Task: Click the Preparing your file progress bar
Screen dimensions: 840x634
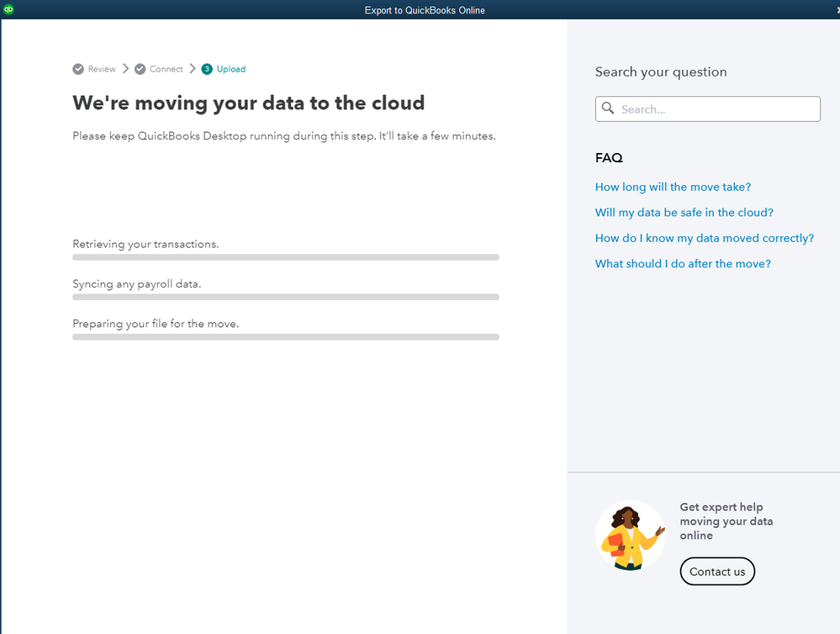Action: [x=286, y=336]
